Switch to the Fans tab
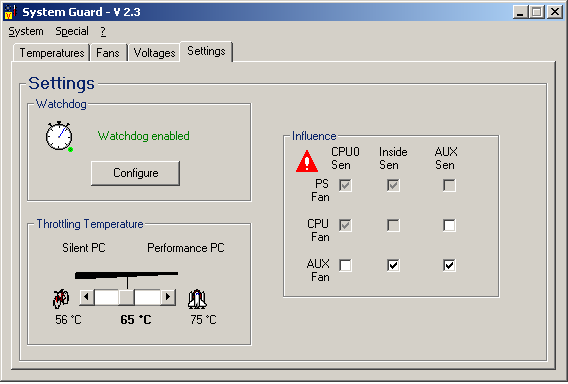The width and height of the screenshot is (568, 384). (x=108, y=53)
